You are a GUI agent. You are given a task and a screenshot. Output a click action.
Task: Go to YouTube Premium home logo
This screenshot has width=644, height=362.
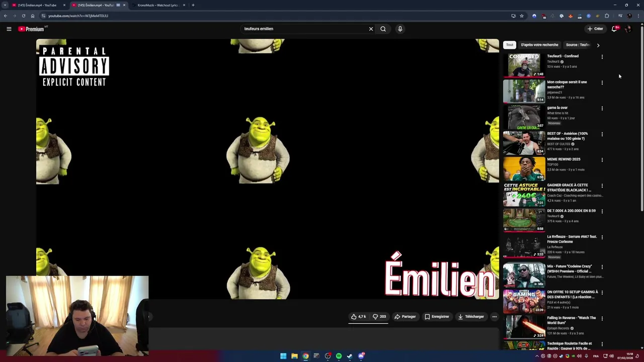pos(31,29)
